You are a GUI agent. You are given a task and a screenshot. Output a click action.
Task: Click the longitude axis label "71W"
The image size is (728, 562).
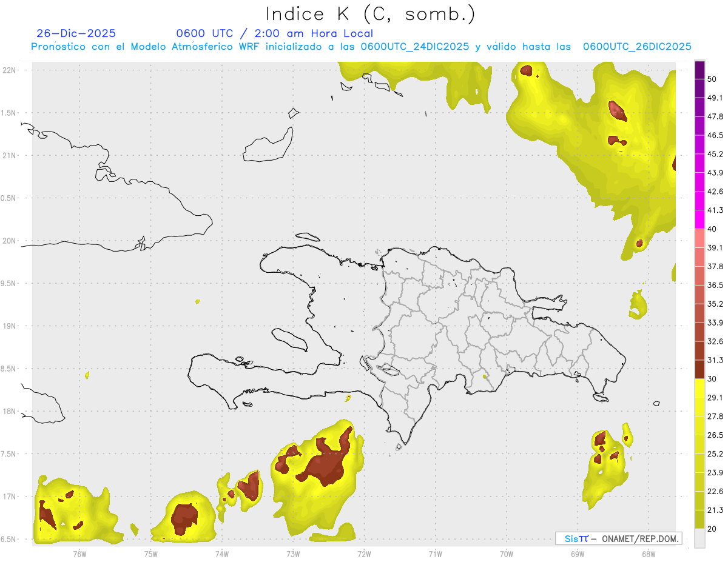coord(435,554)
